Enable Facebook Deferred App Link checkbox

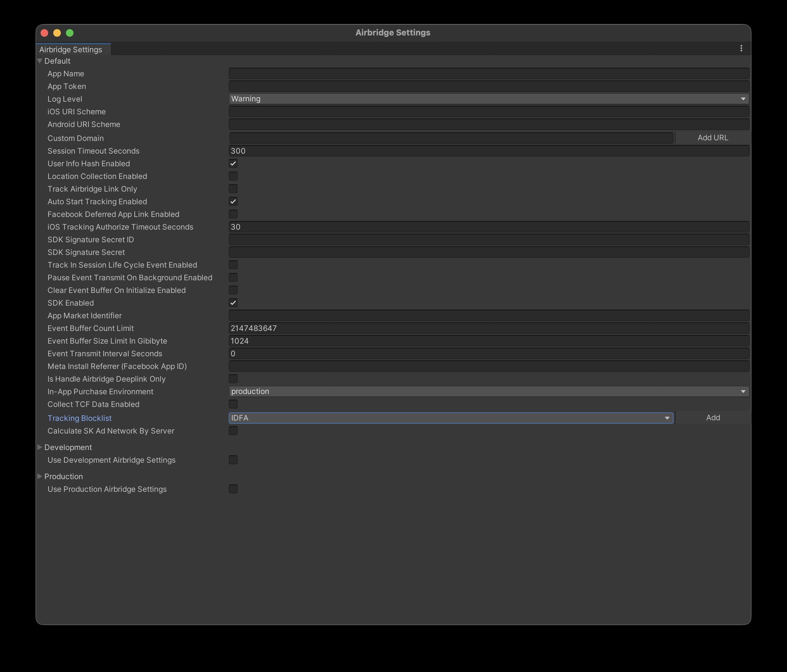coord(233,214)
